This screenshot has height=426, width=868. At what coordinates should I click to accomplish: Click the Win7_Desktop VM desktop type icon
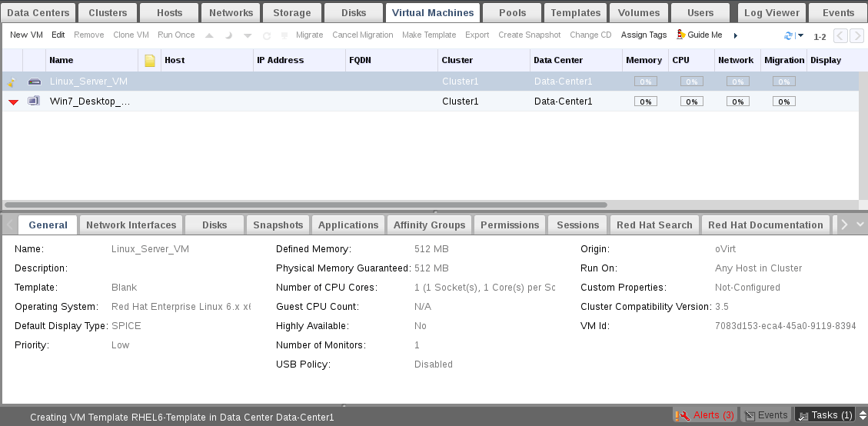(x=34, y=101)
